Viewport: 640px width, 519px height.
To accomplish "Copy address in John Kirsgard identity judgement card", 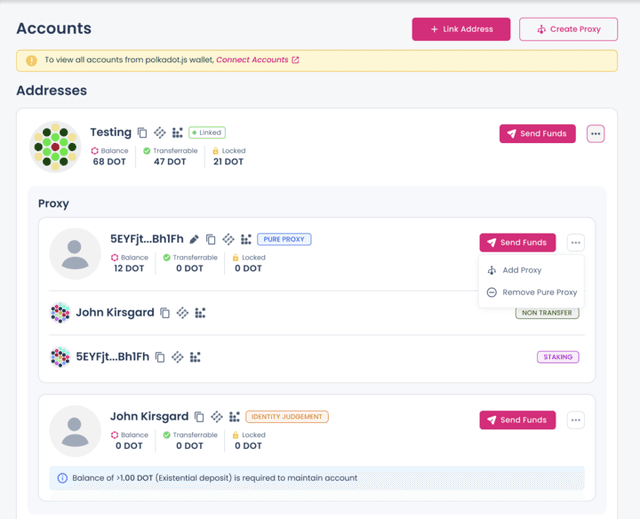I will pyautogui.click(x=199, y=417).
